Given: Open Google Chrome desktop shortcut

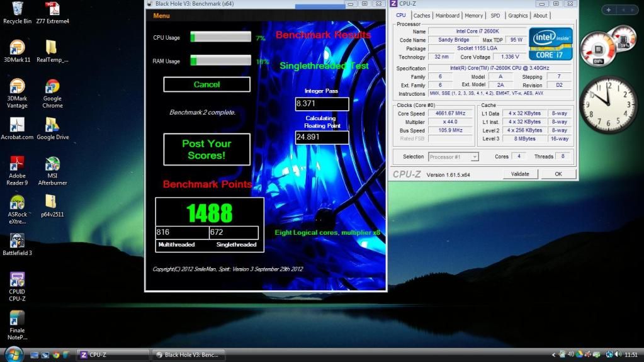Looking at the screenshot, I should click(x=52, y=94).
